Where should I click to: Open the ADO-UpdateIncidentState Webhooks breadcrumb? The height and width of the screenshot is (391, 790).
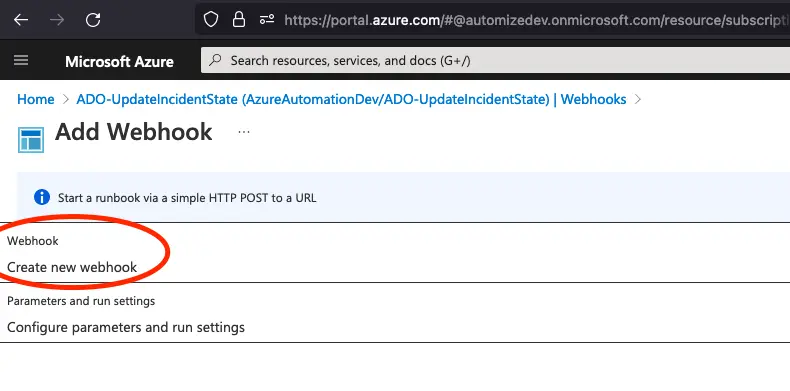click(351, 99)
